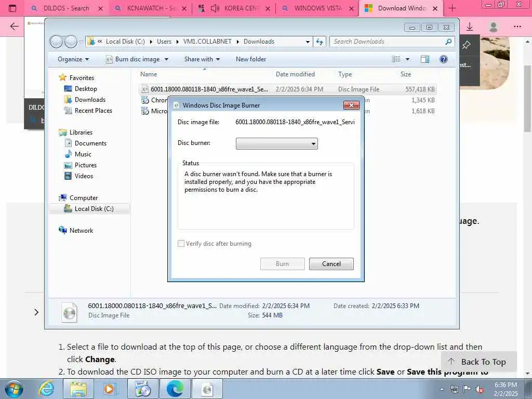The image size is (532, 399).
Task: Select Local Disk (C:) in navigation pane
Action: (x=89, y=209)
